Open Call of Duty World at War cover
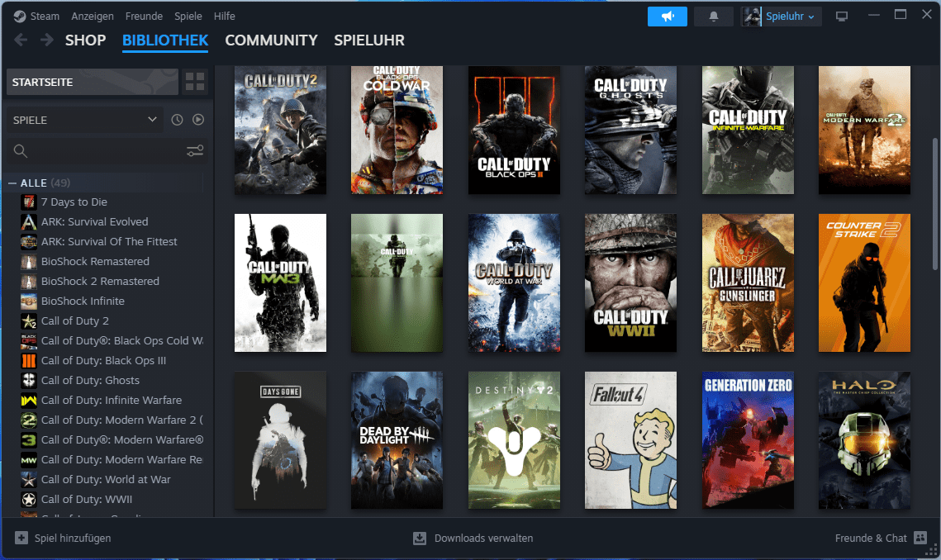 (x=514, y=282)
